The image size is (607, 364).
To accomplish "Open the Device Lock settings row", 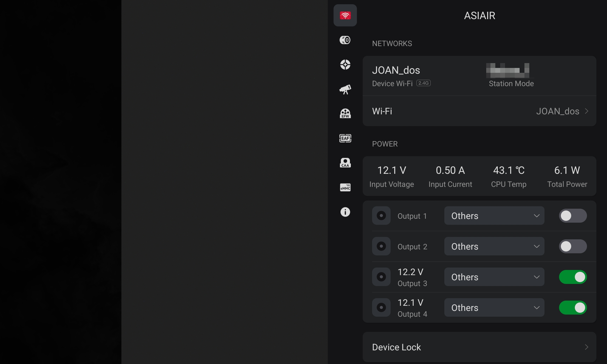I will (480, 347).
